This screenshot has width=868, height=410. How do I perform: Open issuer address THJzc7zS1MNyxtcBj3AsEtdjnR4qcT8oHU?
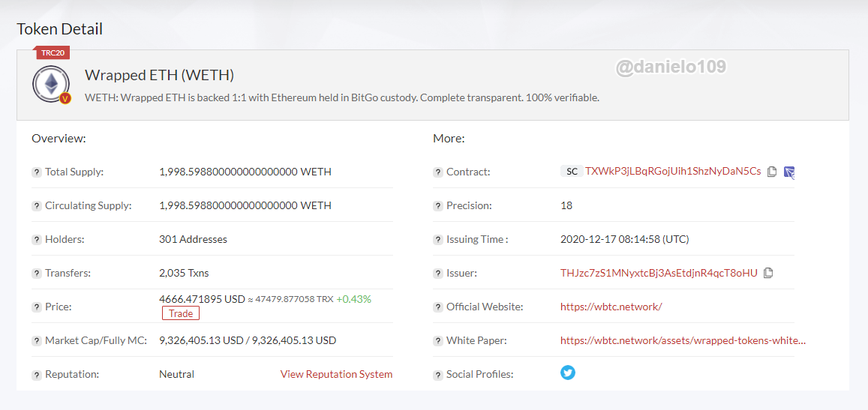(x=659, y=273)
